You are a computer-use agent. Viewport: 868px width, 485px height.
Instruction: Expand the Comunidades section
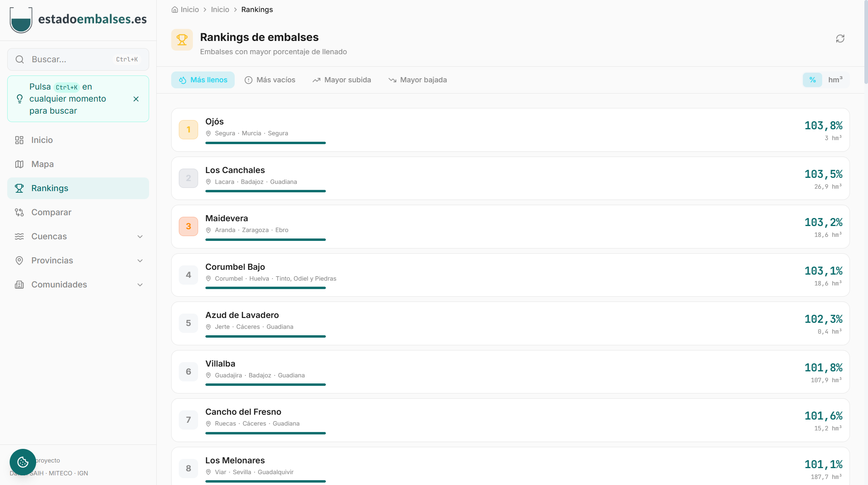click(x=140, y=285)
